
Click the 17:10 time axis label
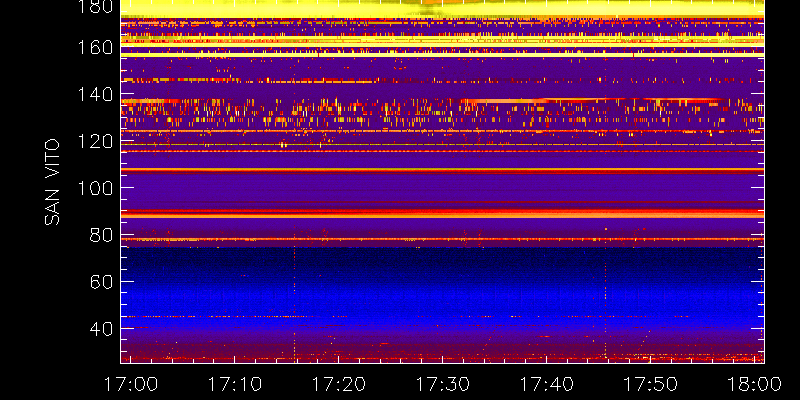(x=235, y=384)
